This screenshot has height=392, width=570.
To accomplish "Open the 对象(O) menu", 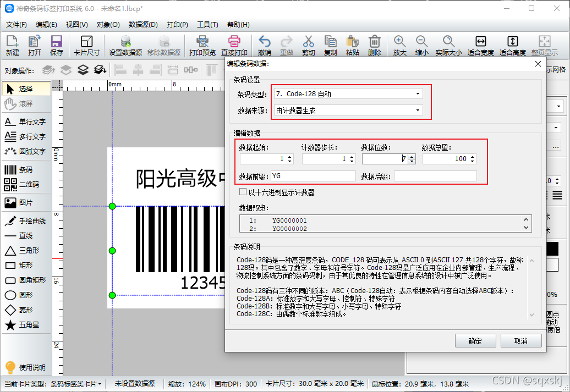I will click(108, 25).
